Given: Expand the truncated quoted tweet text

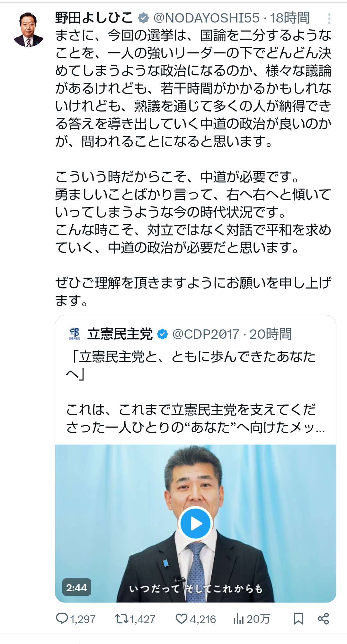Looking at the screenshot, I should point(195,392).
